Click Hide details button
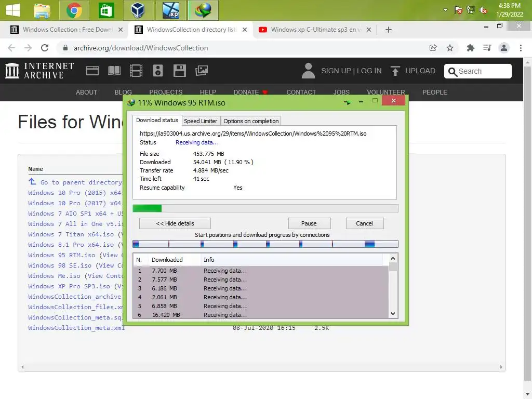Image resolution: width=532 pixels, height=399 pixels. (x=175, y=223)
